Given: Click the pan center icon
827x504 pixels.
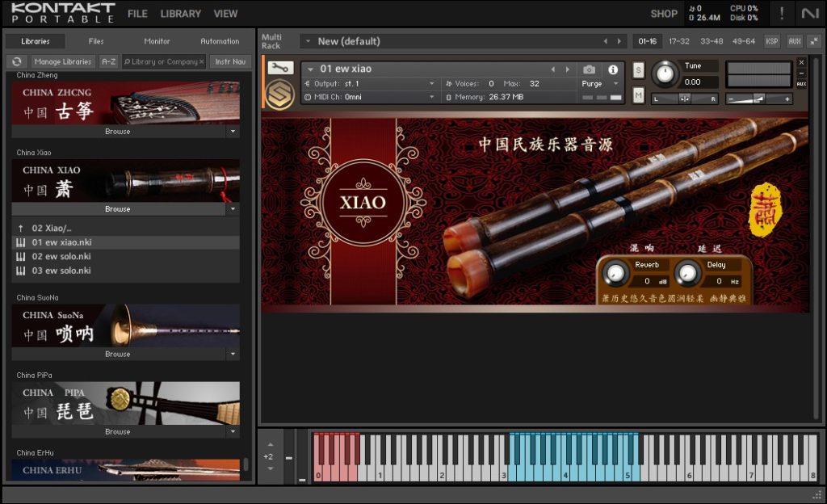Looking at the screenshot, I should click(685, 99).
